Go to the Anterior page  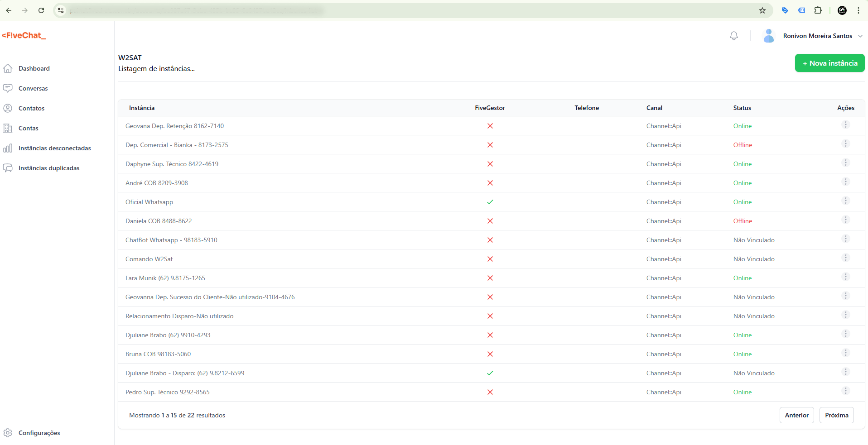[x=796, y=415]
